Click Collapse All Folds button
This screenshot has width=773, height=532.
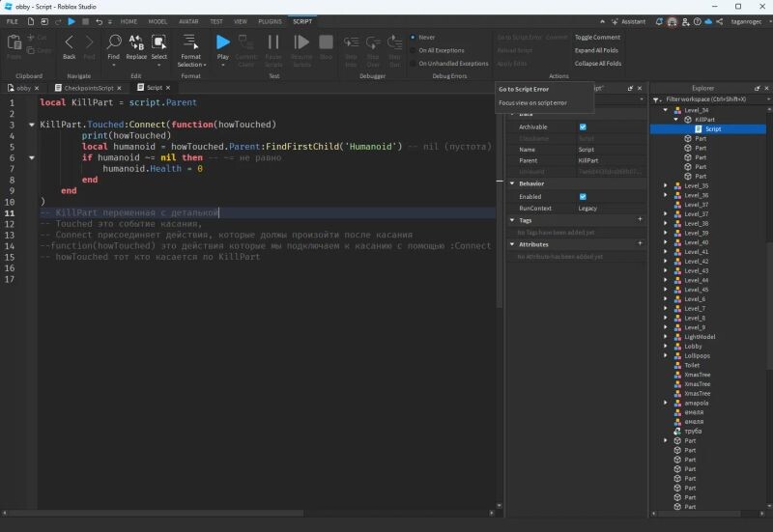click(598, 63)
